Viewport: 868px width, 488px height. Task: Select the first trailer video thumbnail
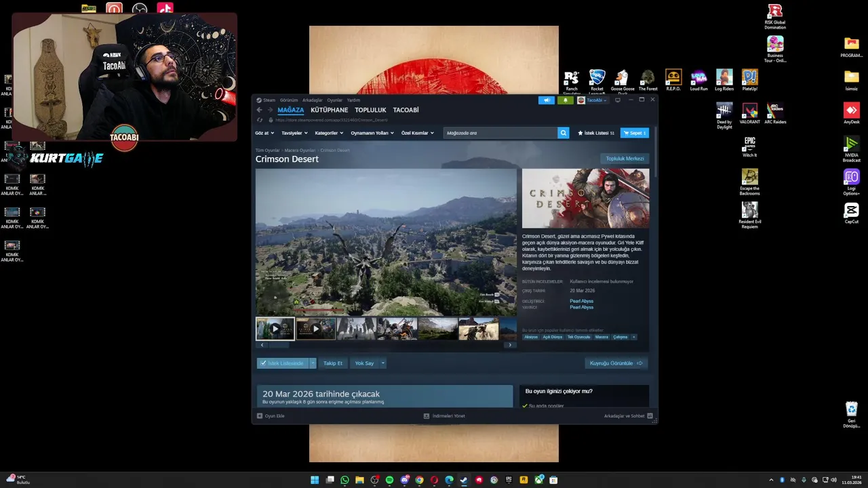[x=275, y=328]
